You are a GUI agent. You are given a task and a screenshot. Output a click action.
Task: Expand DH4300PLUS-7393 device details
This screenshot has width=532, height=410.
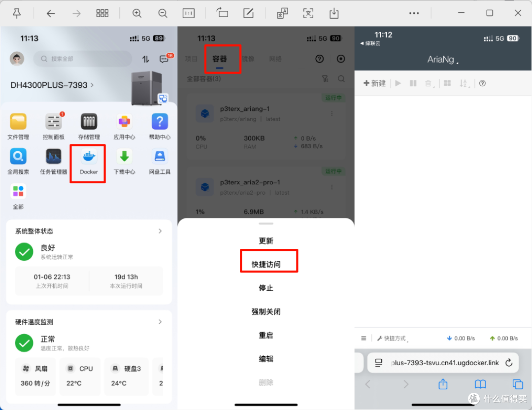52,85
